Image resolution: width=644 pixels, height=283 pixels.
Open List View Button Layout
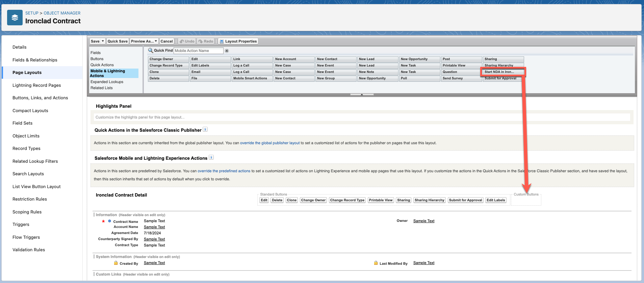click(x=36, y=186)
